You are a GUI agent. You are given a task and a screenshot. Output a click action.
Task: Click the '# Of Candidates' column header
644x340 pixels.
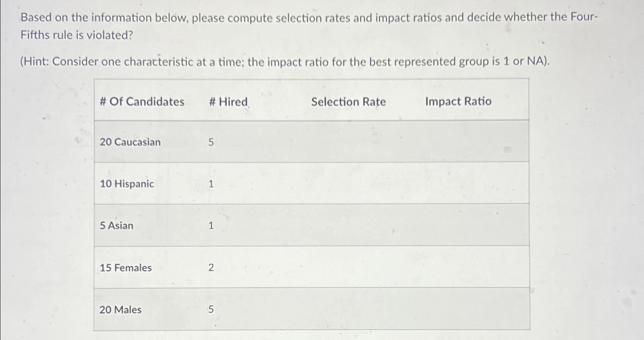pyautogui.click(x=142, y=101)
